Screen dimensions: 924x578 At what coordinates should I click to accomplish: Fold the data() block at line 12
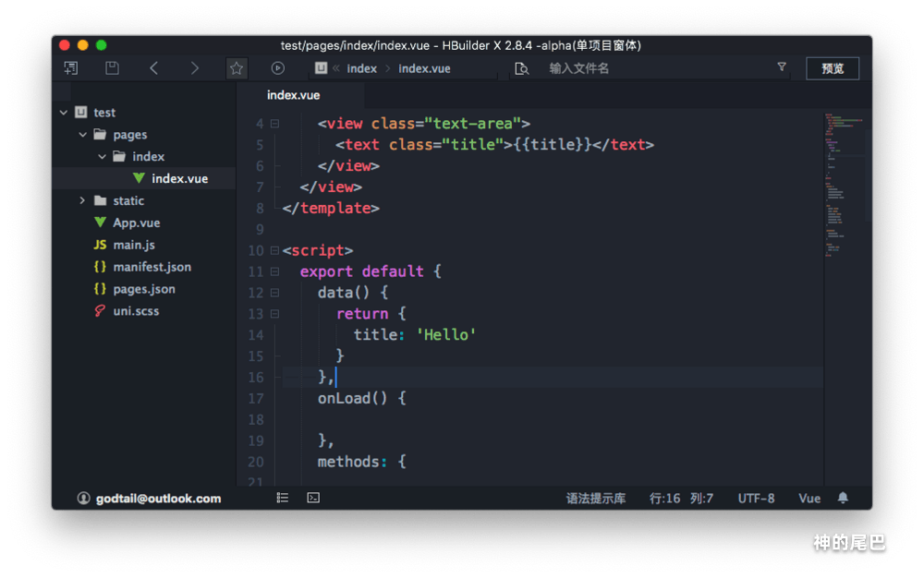274,293
